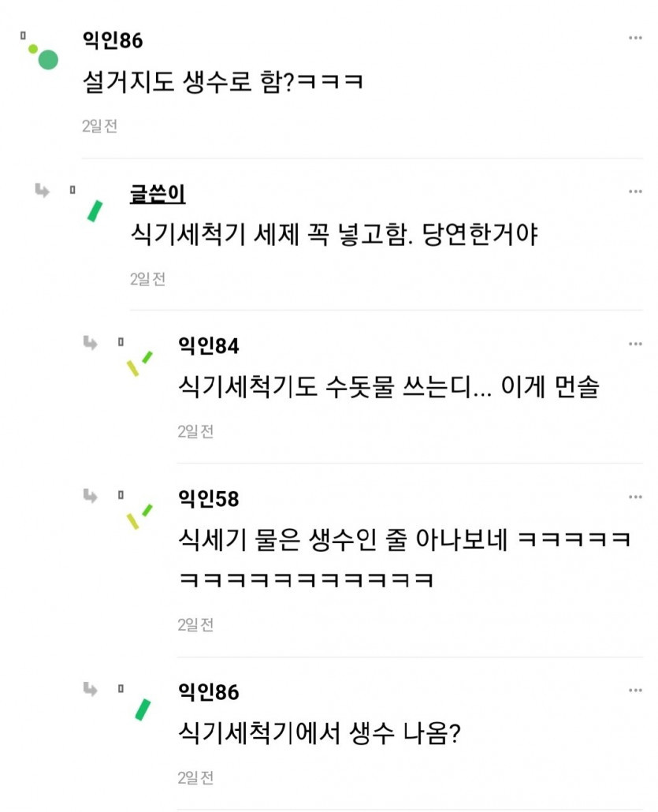Open the three-dot menu on the 익인58 reply
The image size is (658, 812).
(635, 497)
